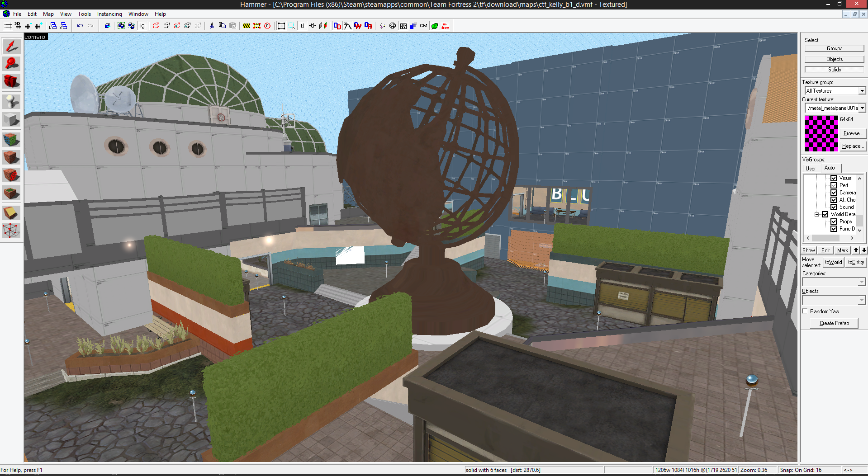Click the Cut scissors icon in toolbar
Viewport: 868px width, 476px height.
coord(212,26)
